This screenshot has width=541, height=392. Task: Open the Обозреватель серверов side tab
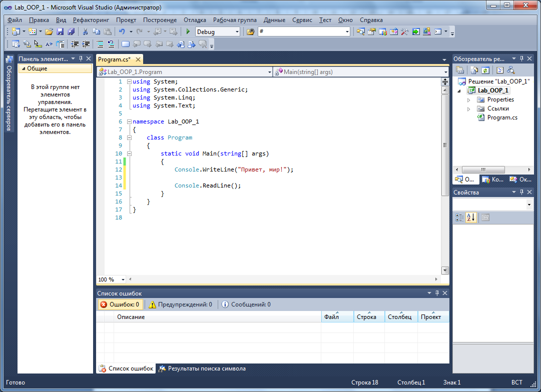[9, 94]
